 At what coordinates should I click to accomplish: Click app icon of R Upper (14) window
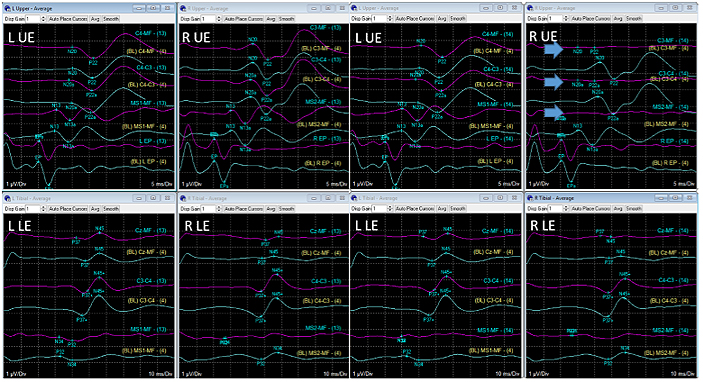[530, 9]
